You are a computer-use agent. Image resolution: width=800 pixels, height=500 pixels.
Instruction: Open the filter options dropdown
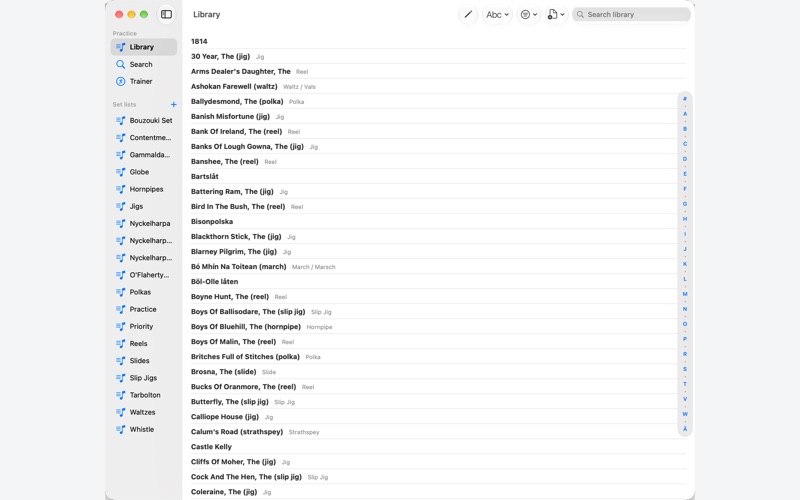click(529, 14)
